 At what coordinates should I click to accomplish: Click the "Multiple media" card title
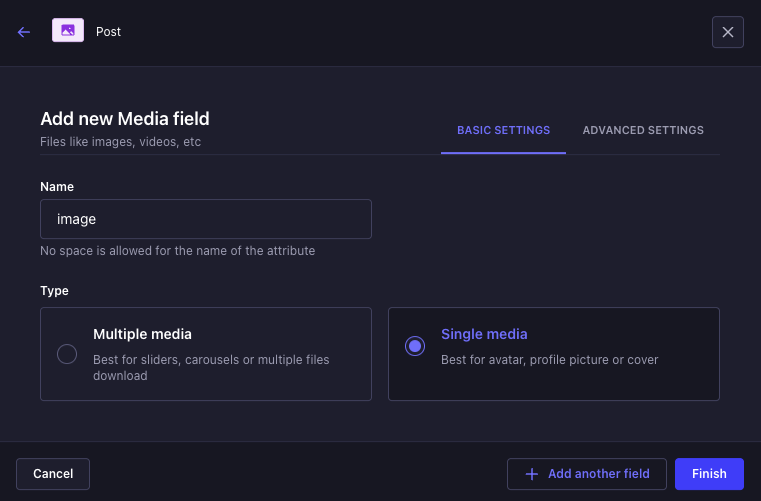tap(142, 334)
